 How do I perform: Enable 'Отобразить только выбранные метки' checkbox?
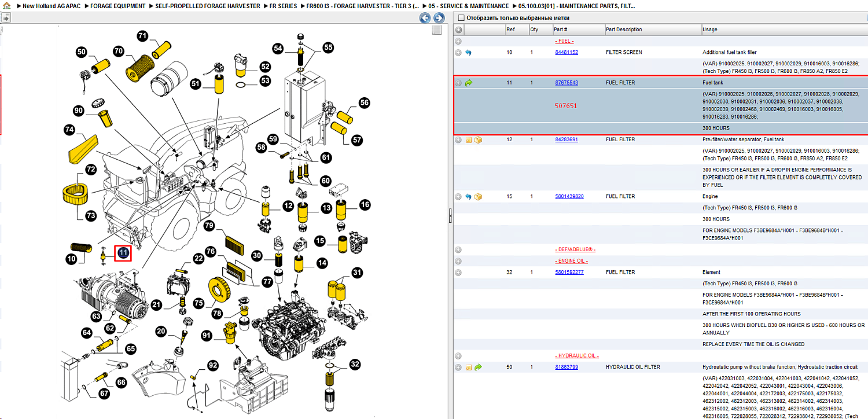tap(461, 18)
